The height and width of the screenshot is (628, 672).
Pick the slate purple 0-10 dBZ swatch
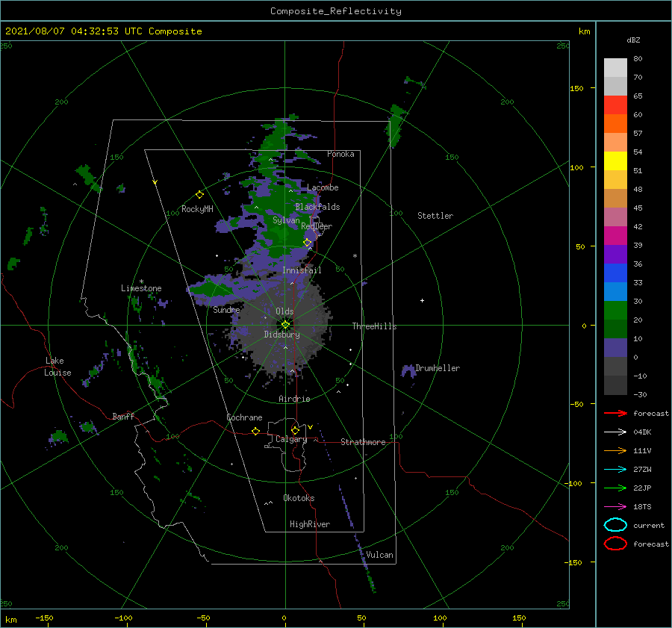point(615,348)
